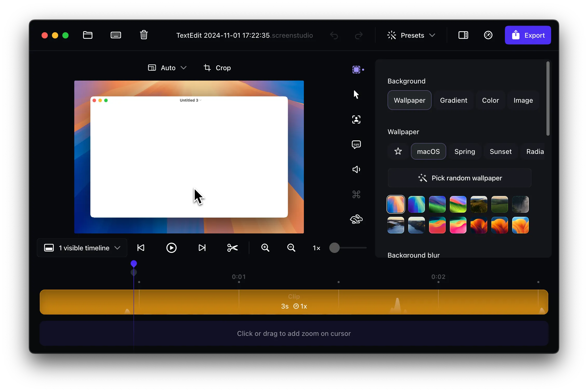Click the trash delete project icon
Screen dimensions: 588x392
click(x=144, y=35)
